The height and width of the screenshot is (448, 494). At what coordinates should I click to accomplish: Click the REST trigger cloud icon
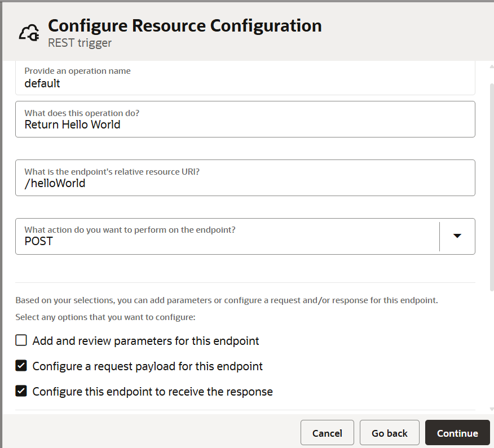pyautogui.click(x=28, y=32)
